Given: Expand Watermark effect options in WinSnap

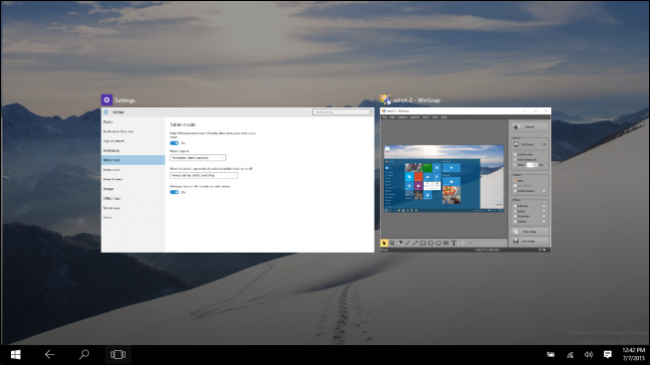Looking at the screenshot, I should 544,216.
